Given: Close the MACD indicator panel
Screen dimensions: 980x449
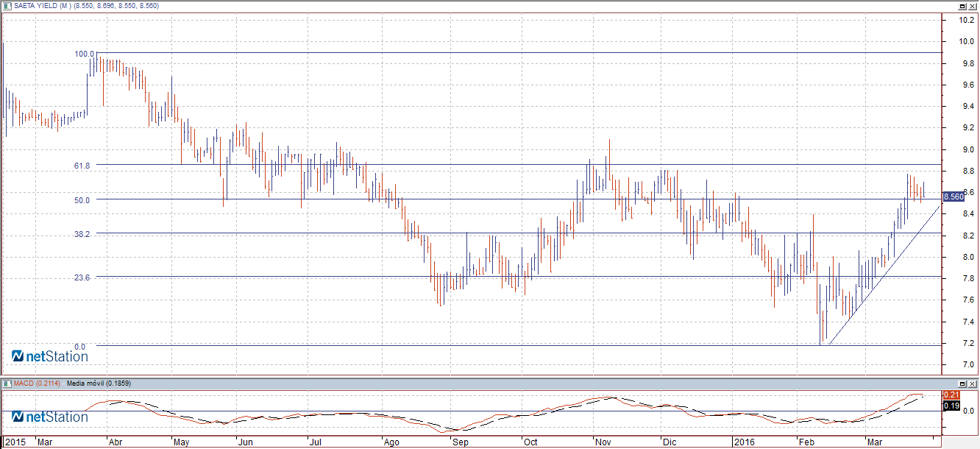Looking at the screenshot, I should coord(973,383).
